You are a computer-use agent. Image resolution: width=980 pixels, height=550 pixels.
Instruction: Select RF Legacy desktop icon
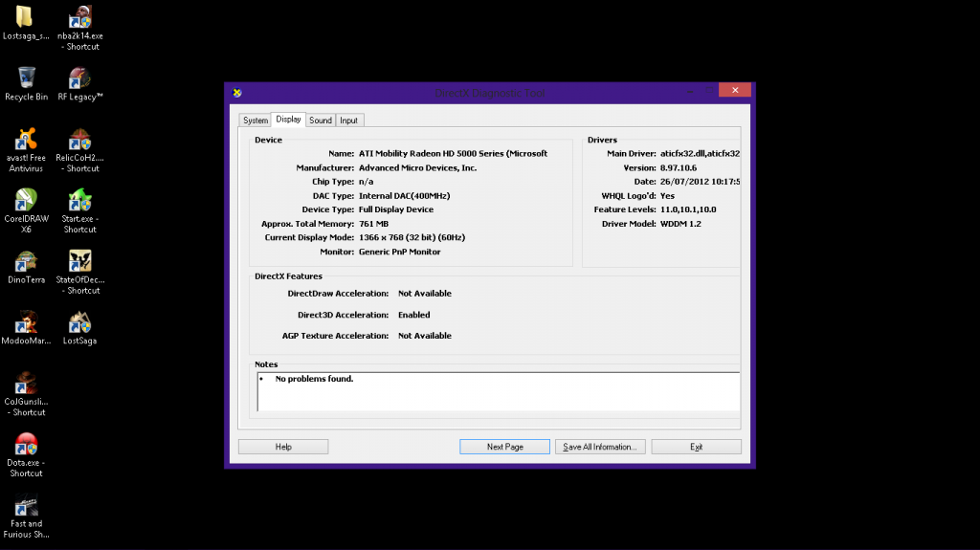[80, 78]
